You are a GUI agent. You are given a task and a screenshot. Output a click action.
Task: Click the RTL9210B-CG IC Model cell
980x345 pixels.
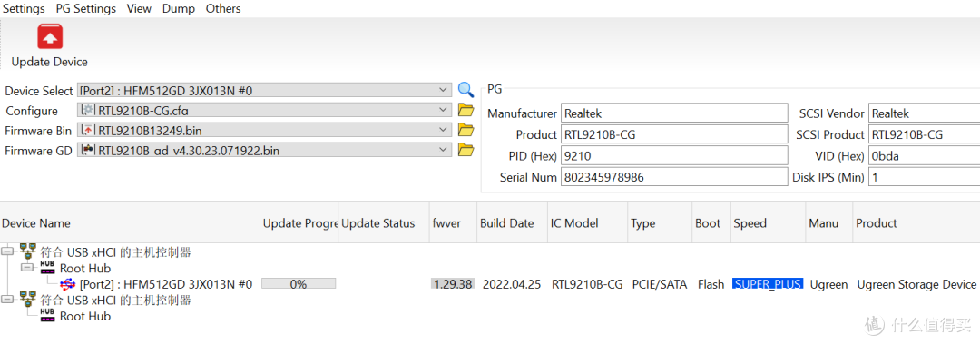click(587, 284)
